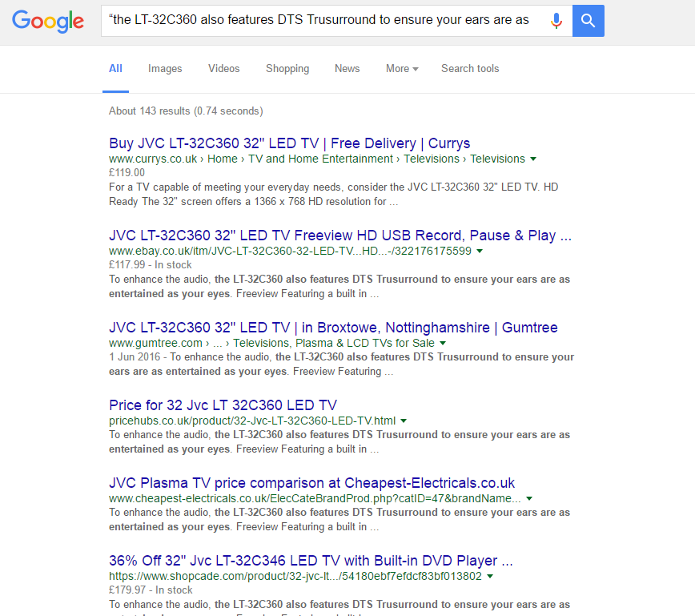Open Search tools options

coord(470,69)
